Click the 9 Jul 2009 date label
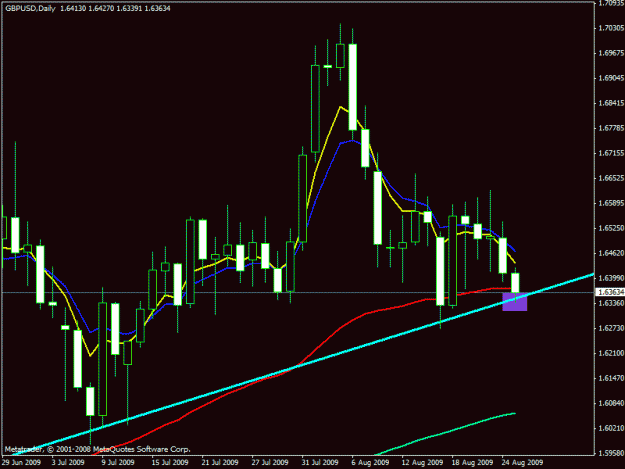This screenshot has width=625, height=469. click(118, 463)
